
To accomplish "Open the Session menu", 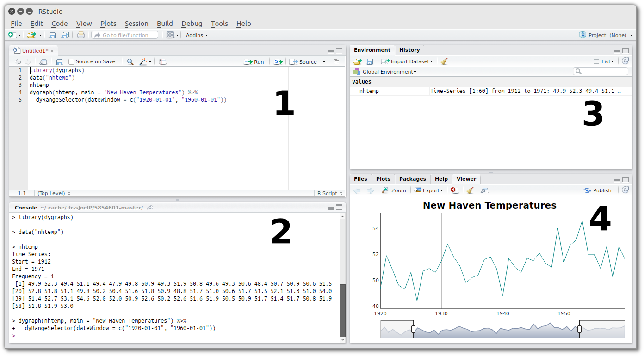I will [x=136, y=24].
